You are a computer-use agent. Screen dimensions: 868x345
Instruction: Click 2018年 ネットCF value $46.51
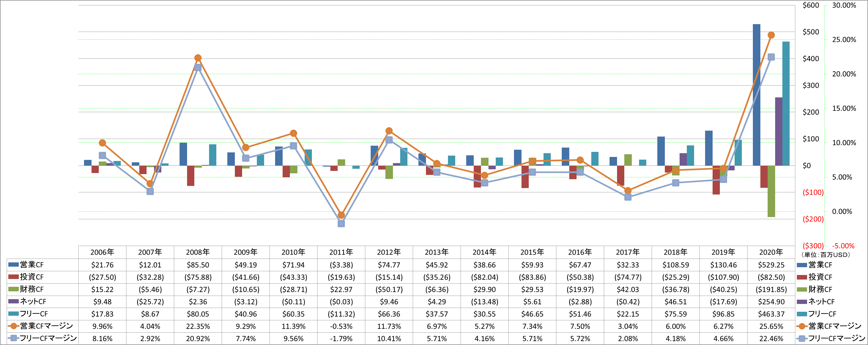tap(676, 302)
